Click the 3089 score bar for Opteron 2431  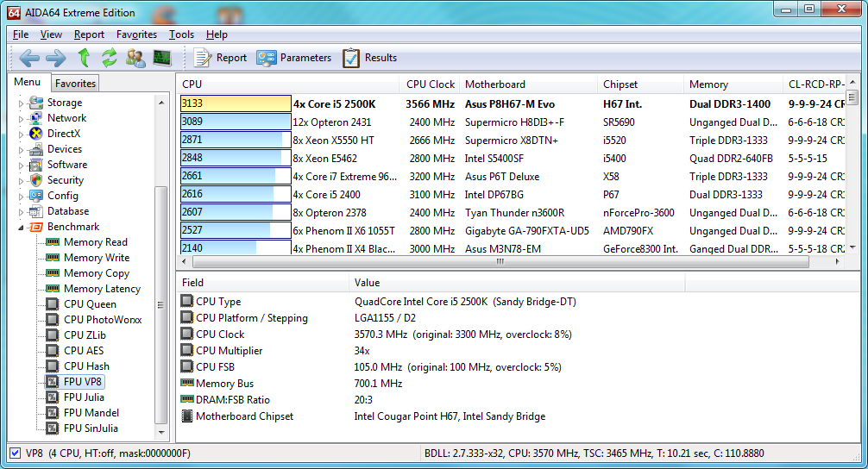236,122
